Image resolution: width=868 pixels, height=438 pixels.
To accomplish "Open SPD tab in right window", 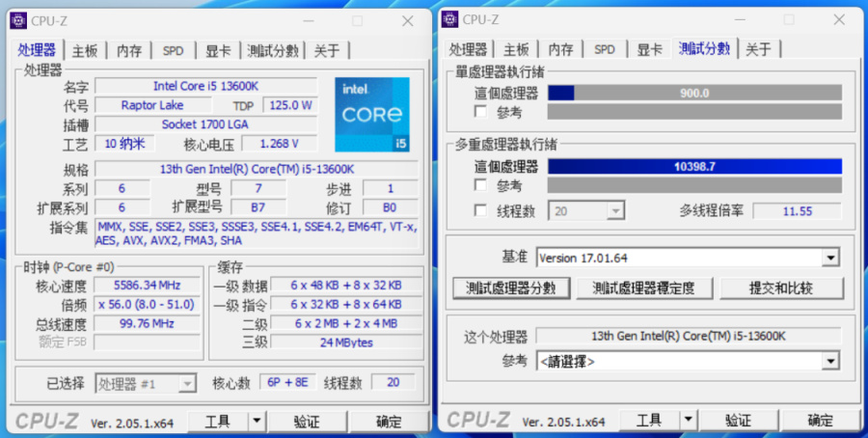I will 605,50.
